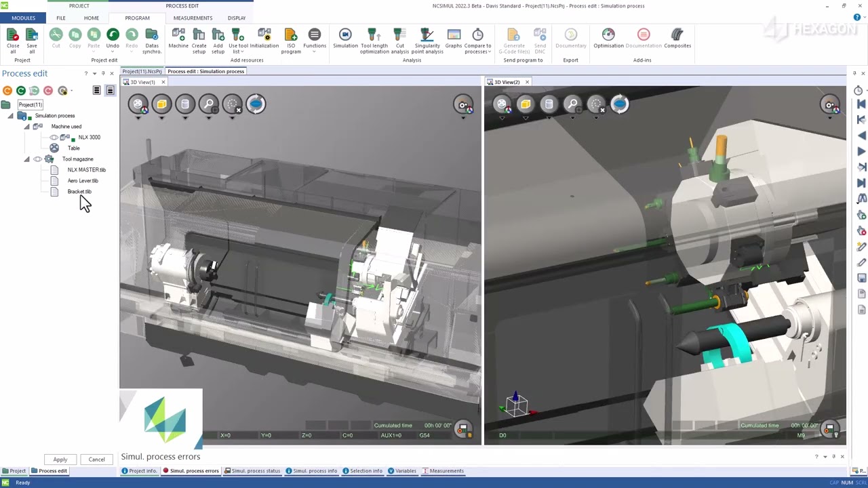The height and width of the screenshot is (488, 868).
Task: Open Simul. process status tab
Action: 252,471
